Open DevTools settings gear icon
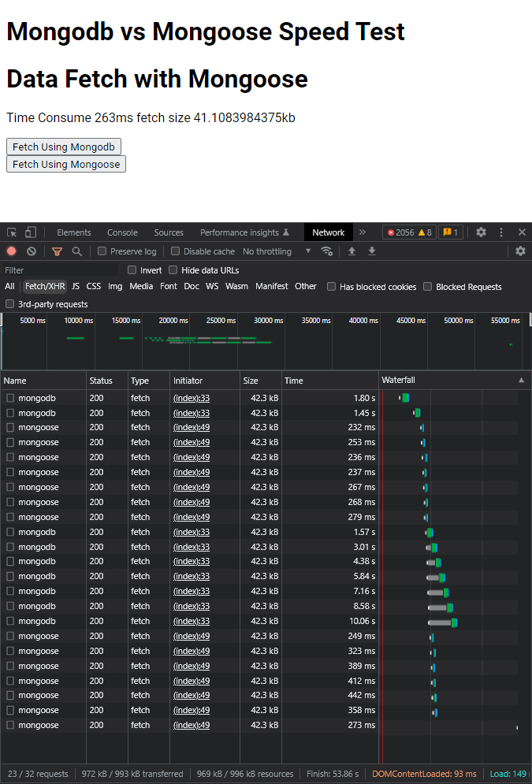 pyautogui.click(x=481, y=232)
